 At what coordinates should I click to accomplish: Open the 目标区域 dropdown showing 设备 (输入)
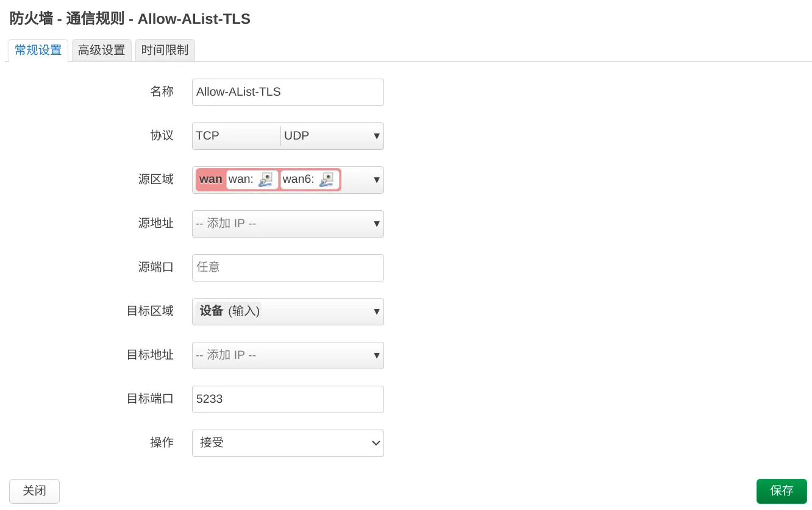(x=288, y=311)
